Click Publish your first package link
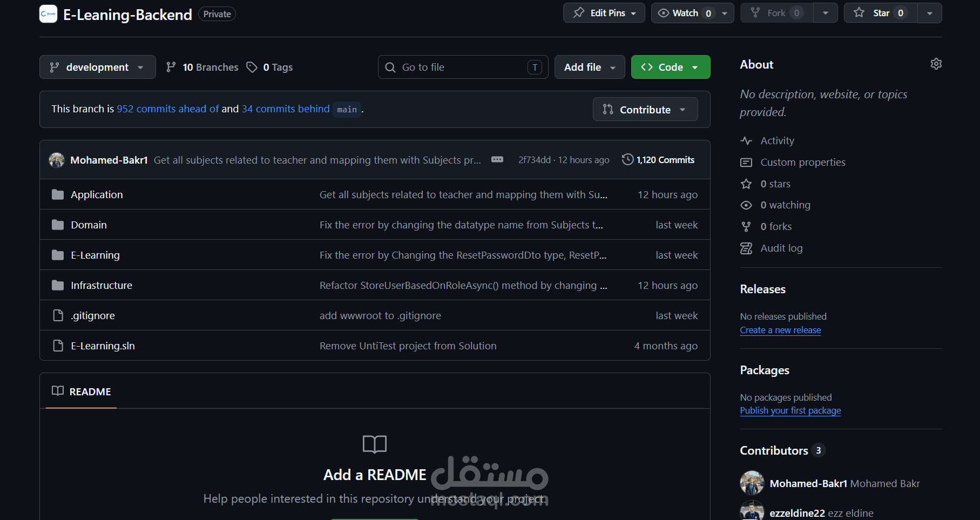 [x=790, y=410]
